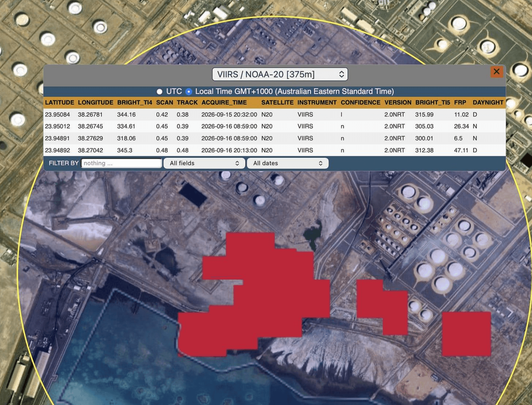Select the UTC time radio button
The width and height of the screenshot is (532, 405).
click(159, 92)
